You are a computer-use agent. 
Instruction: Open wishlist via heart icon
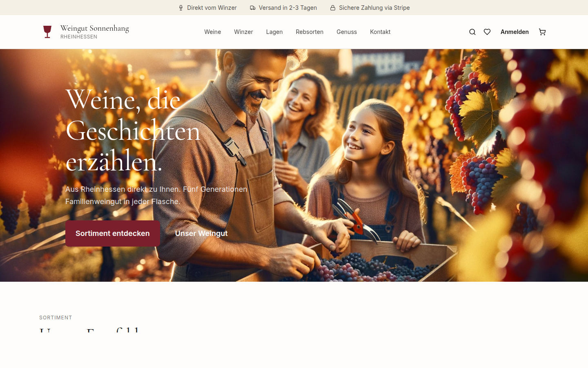(487, 32)
